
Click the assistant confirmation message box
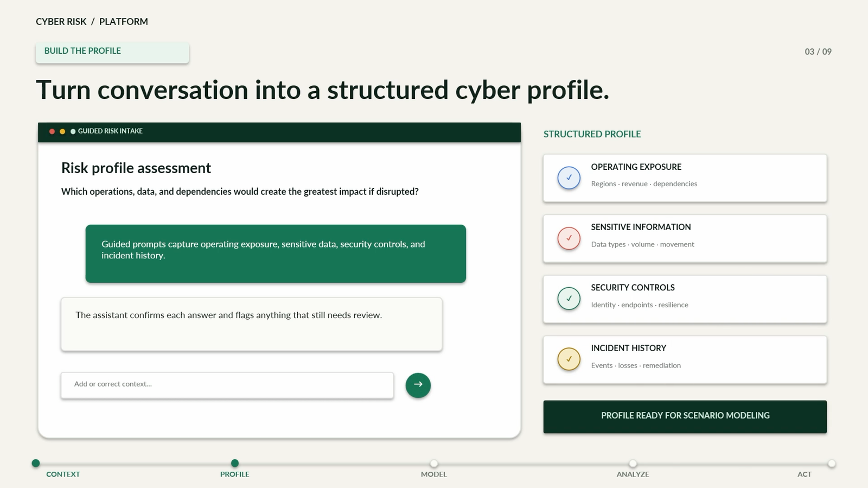252,324
